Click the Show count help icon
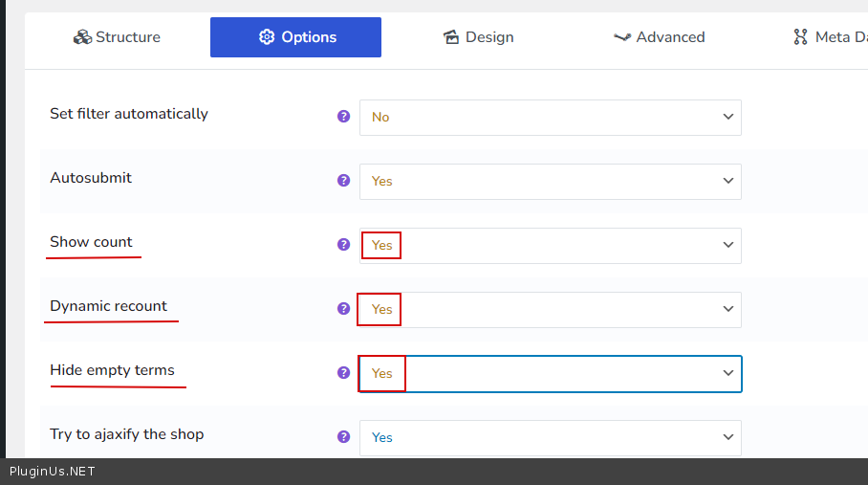Image resolution: width=868 pixels, height=485 pixels. 344,245
